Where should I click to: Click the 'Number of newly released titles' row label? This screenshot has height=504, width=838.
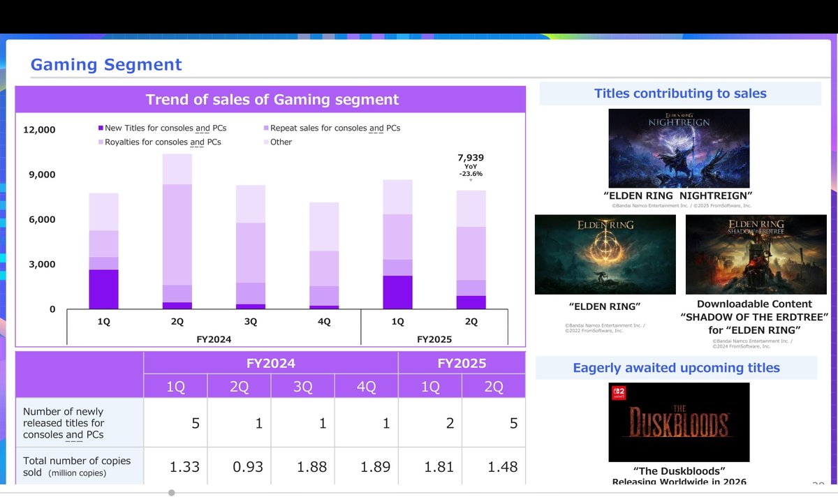64,423
